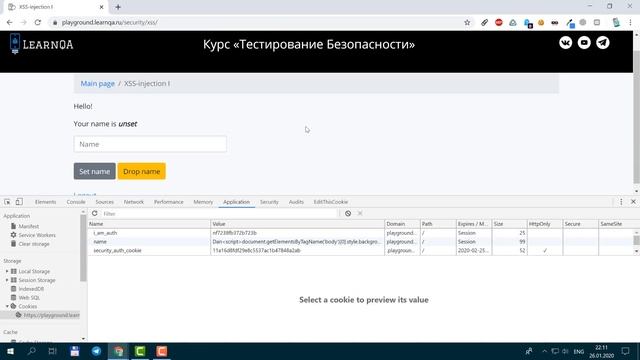Click the Adblock extension icon
The height and width of the screenshot is (360, 640).
[x=498, y=22]
